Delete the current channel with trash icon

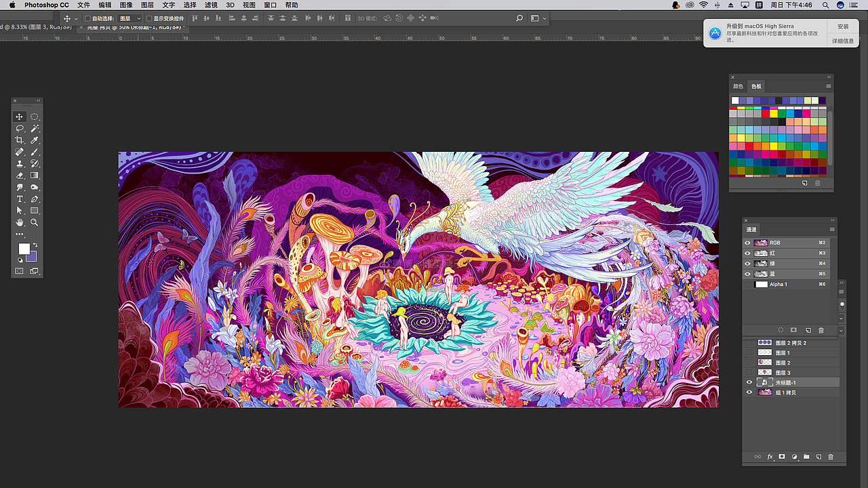[x=821, y=330]
